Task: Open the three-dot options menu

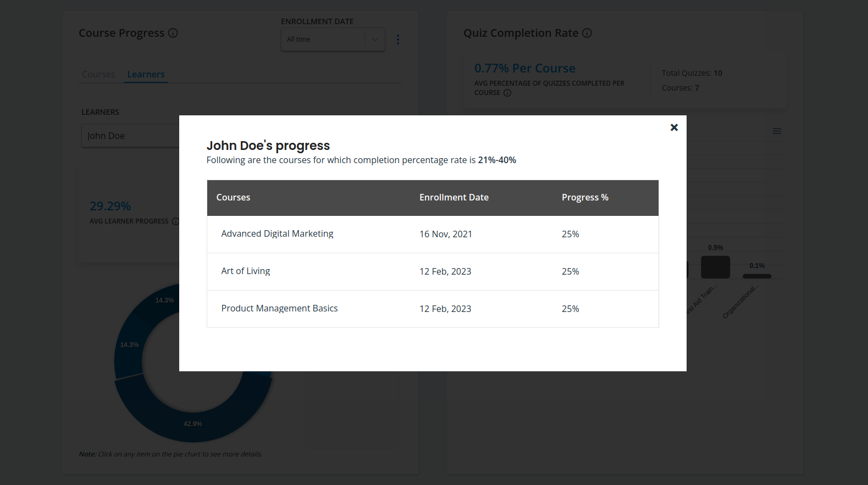Action: (398, 40)
